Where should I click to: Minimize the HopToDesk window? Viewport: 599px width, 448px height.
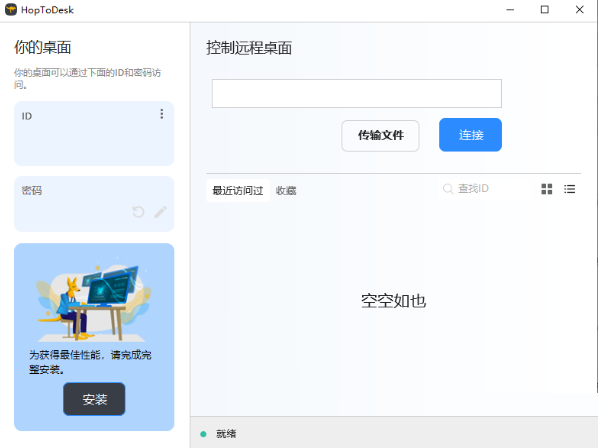510,10
